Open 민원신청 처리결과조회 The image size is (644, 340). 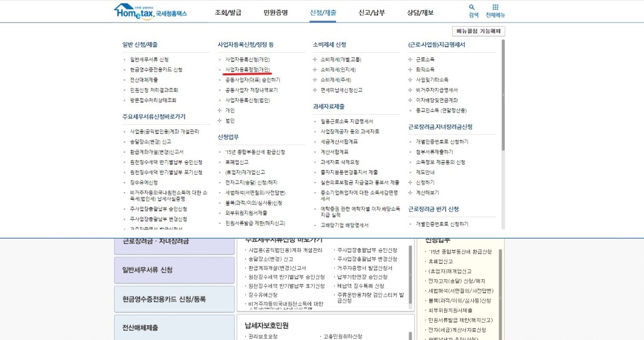click(154, 90)
